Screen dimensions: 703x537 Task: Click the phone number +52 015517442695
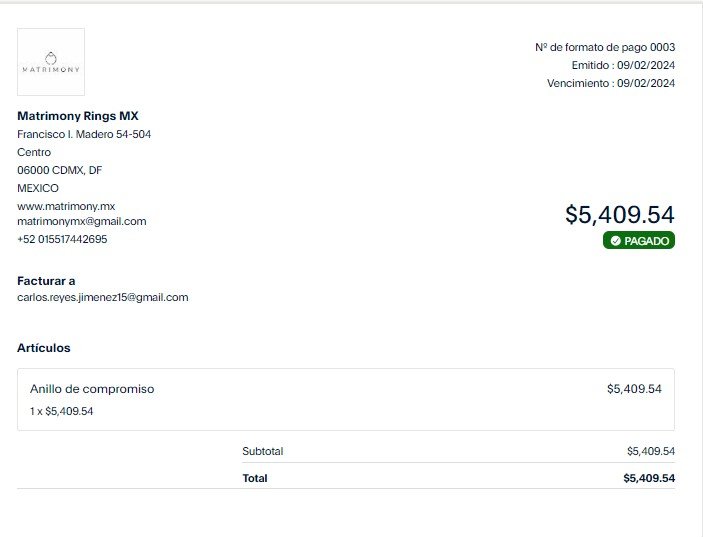click(x=62, y=239)
